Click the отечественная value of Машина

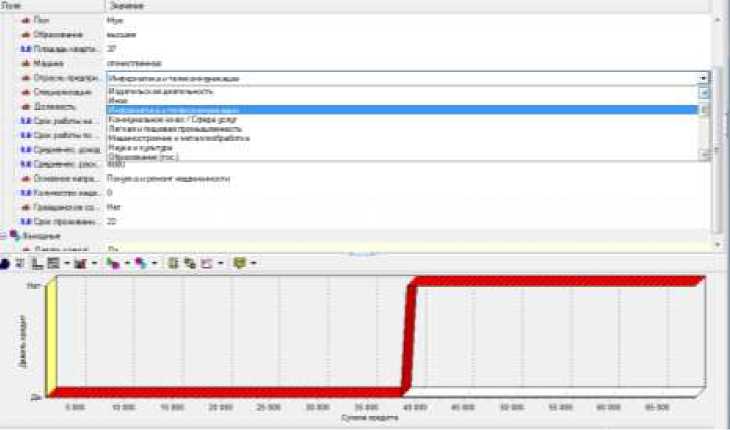[x=135, y=63]
